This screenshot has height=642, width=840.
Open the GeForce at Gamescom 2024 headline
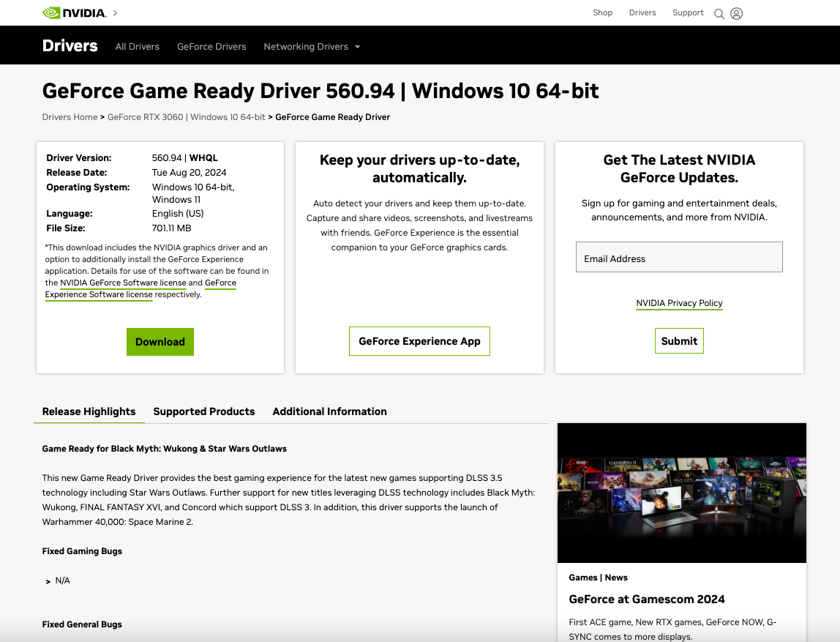point(647,600)
